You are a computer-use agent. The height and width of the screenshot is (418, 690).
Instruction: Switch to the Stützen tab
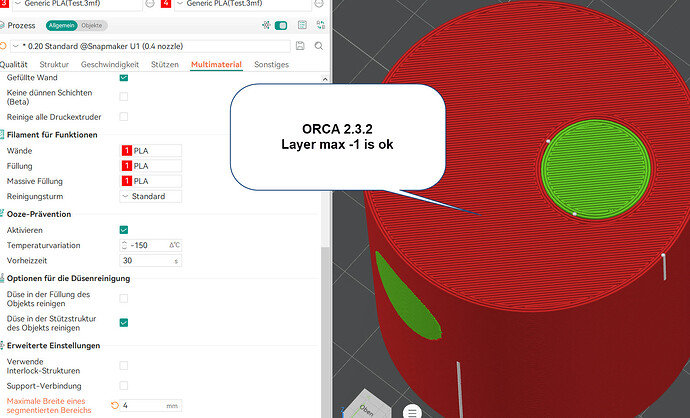click(x=165, y=64)
